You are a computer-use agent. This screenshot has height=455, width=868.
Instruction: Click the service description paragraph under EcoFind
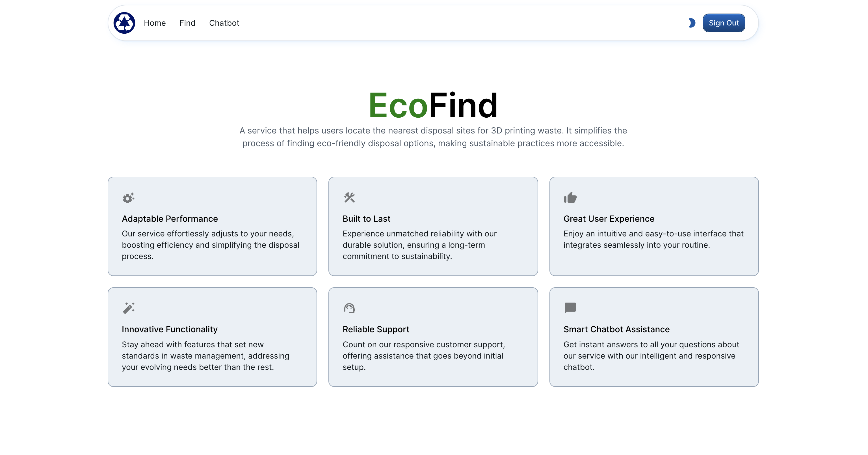pyautogui.click(x=433, y=137)
